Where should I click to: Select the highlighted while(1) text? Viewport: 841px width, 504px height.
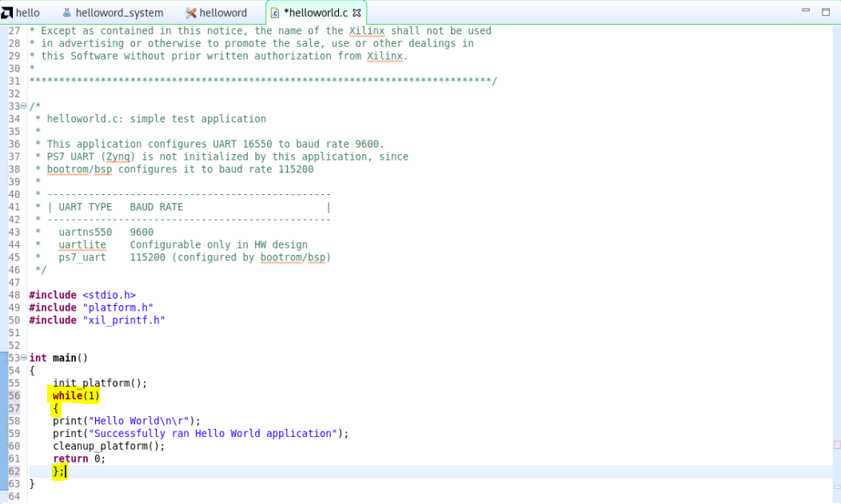tap(75, 395)
